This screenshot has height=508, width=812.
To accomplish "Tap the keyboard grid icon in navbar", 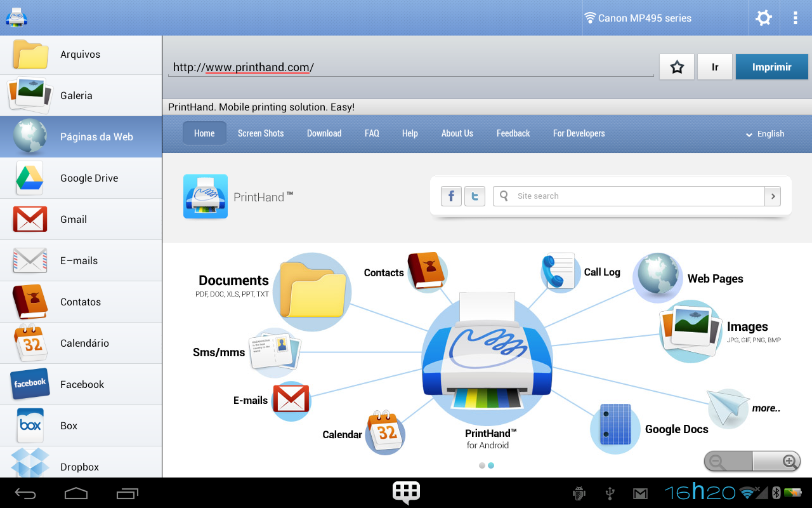I will (x=406, y=492).
